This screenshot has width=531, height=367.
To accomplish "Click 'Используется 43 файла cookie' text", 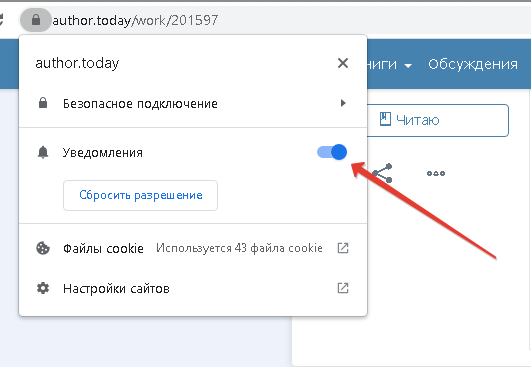I will coord(239,248).
